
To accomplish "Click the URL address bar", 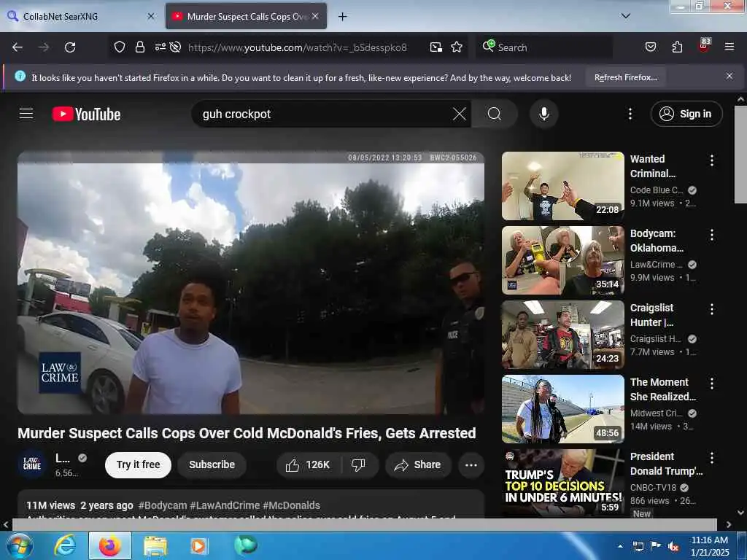I will pyautogui.click(x=298, y=47).
